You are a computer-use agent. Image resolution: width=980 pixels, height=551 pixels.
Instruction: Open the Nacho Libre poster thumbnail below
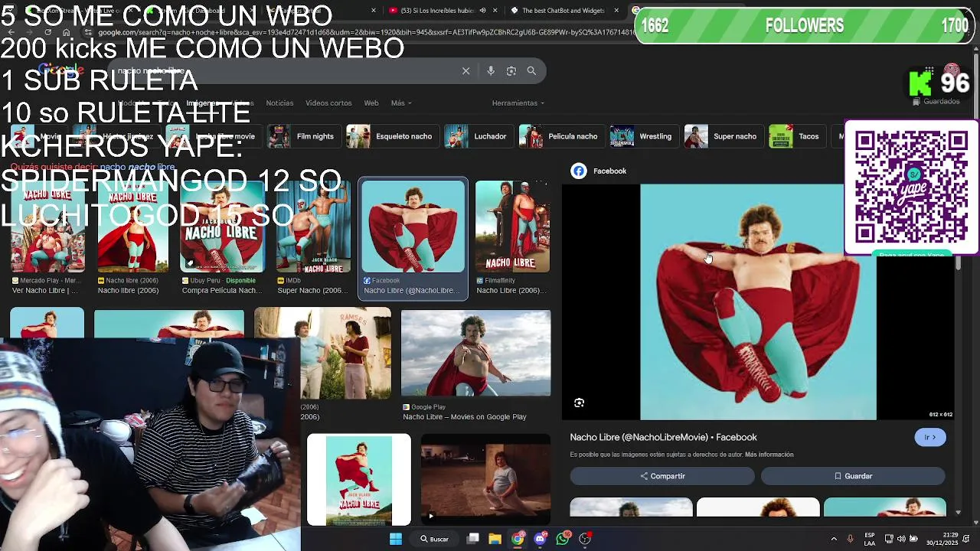point(358,480)
